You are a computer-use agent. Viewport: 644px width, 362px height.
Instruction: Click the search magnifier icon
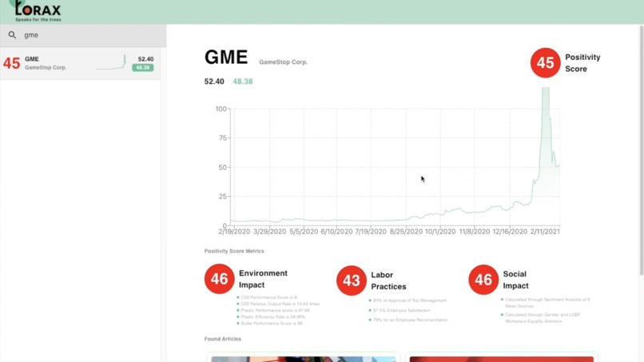pos(12,35)
